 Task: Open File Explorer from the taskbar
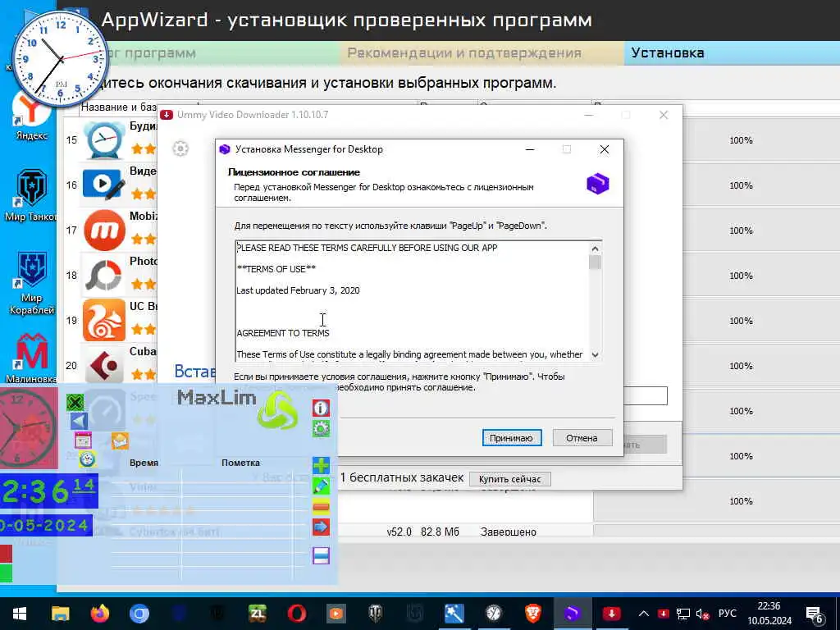pyautogui.click(x=60, y=614)
